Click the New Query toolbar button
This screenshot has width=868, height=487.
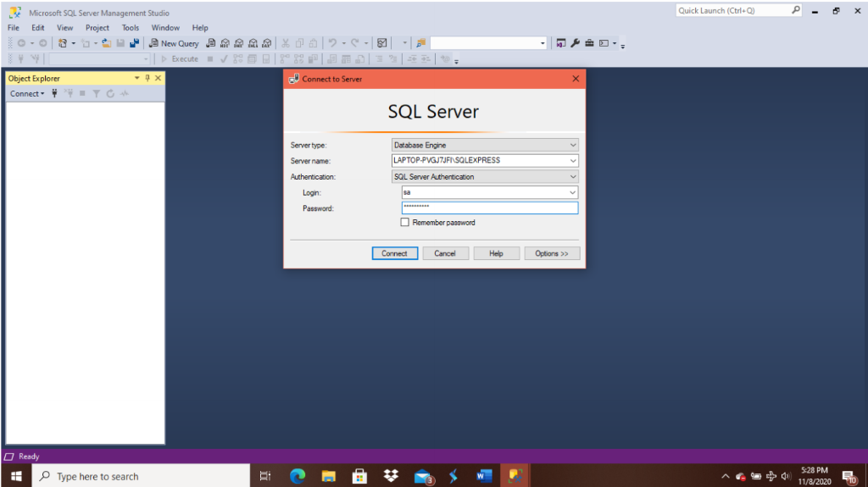(x=174, y=43)
